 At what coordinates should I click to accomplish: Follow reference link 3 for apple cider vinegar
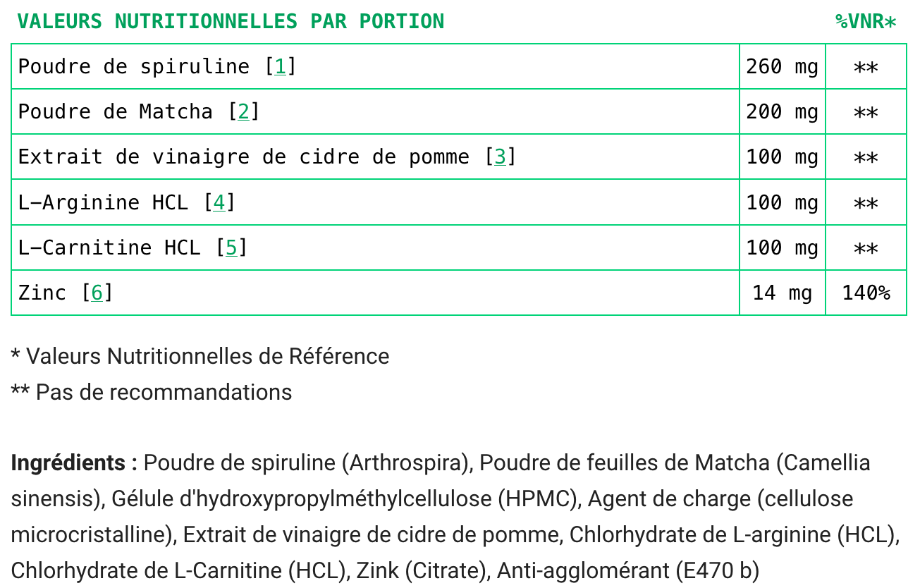point(501,157)
